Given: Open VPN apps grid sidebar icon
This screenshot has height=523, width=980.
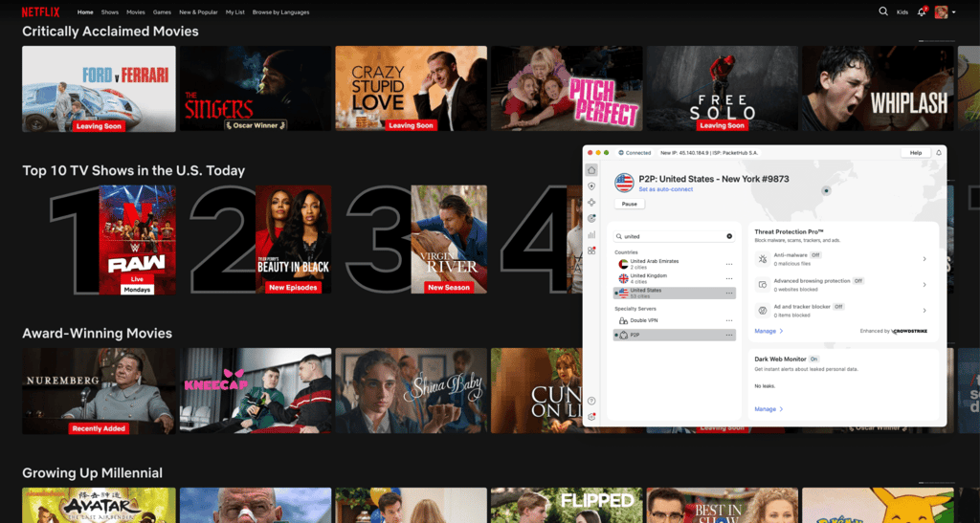Looking at the screenshot, I should pyautogui.click(x=591, y=251).
